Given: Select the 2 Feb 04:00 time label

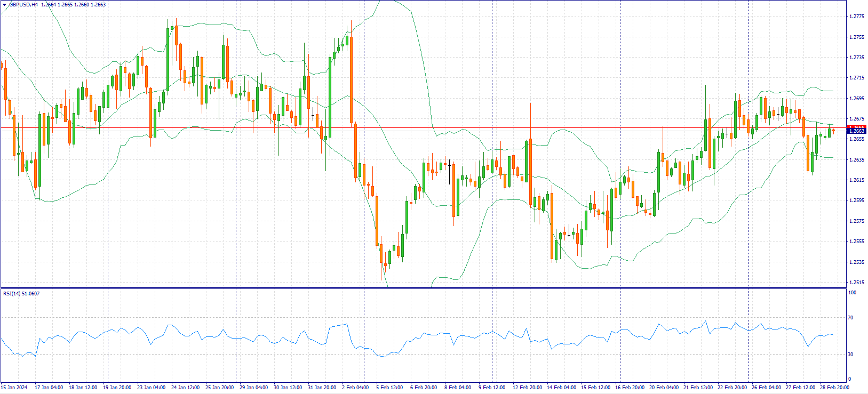Looking at the screenshot, I should coord(355,388).
